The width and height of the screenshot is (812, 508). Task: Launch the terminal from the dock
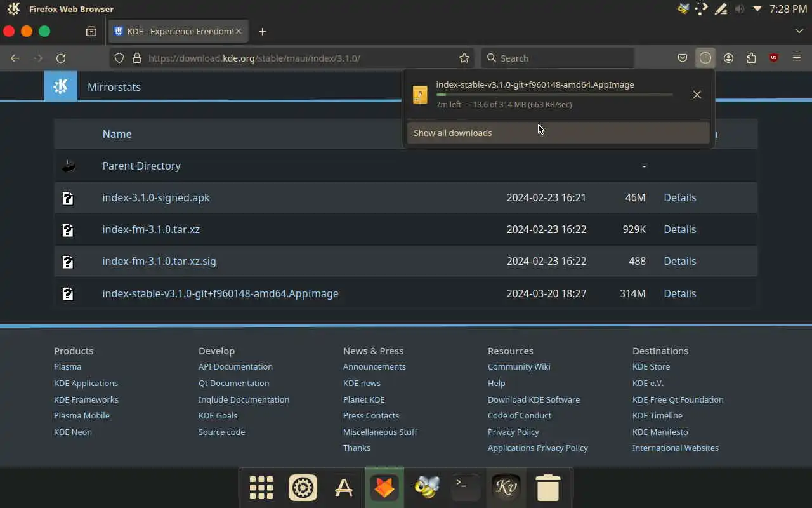point(465,488)
